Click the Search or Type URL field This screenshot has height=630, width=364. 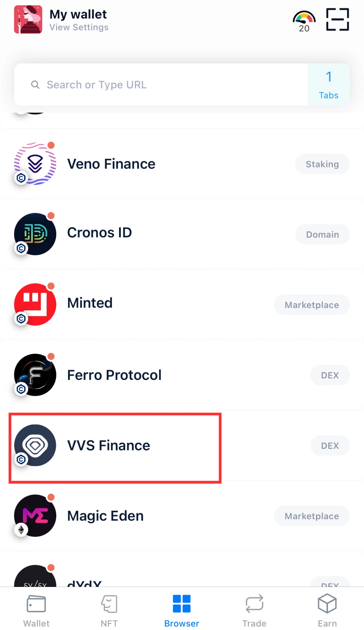161,85
